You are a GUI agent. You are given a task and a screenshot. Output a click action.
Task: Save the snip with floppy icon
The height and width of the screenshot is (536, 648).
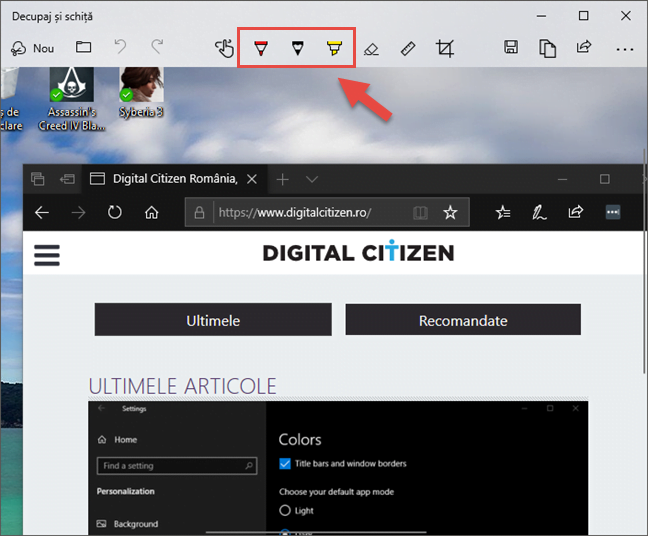511,47
